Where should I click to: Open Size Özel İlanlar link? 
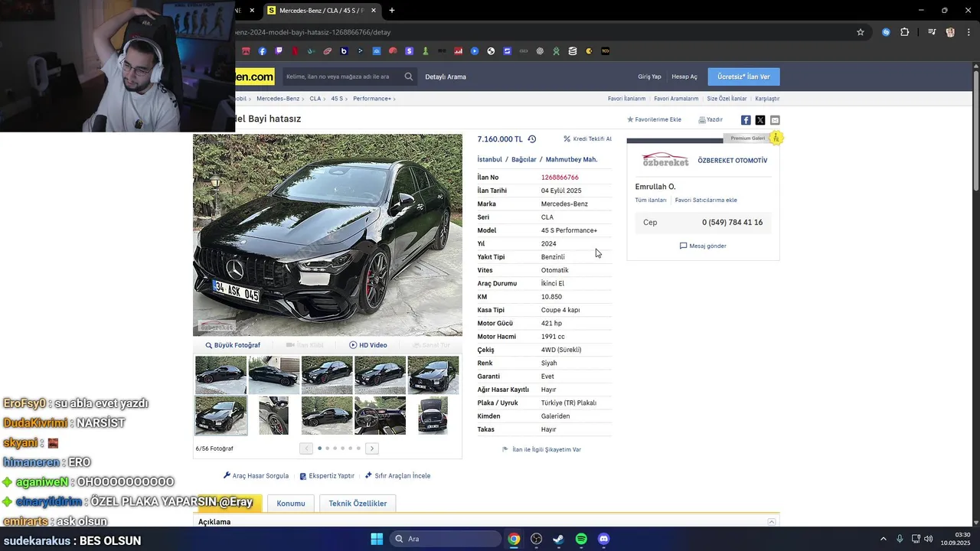[727, 99]
